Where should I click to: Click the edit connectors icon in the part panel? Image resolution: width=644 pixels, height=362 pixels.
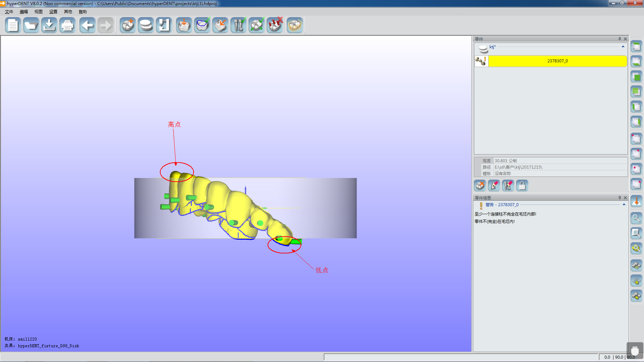(x=508, y=185)
